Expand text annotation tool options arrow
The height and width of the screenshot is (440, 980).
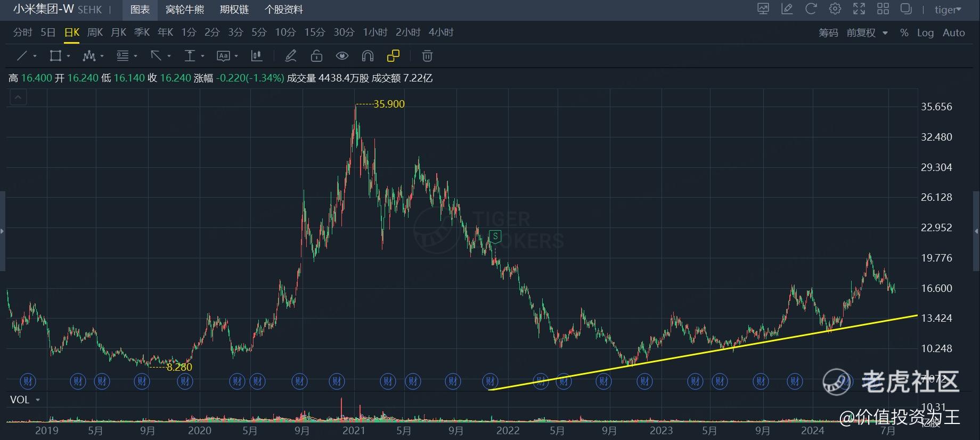236,56
